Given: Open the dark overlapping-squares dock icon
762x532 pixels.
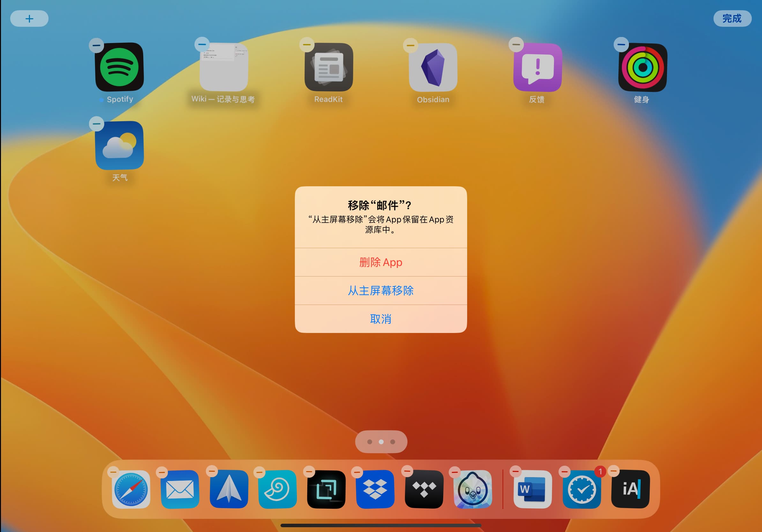Looking at the screenshot, I should 326,489.
